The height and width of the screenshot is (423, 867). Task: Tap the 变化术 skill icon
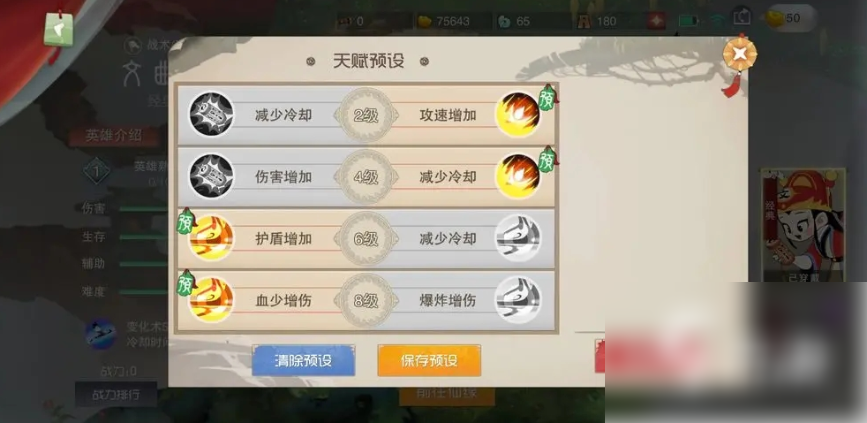[x=101, y=334]
